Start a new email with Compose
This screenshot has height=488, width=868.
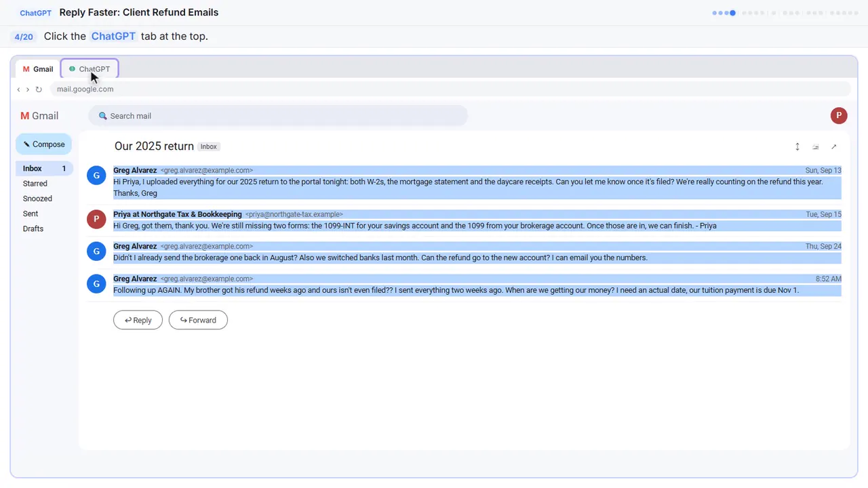click(x=44, y=144)
